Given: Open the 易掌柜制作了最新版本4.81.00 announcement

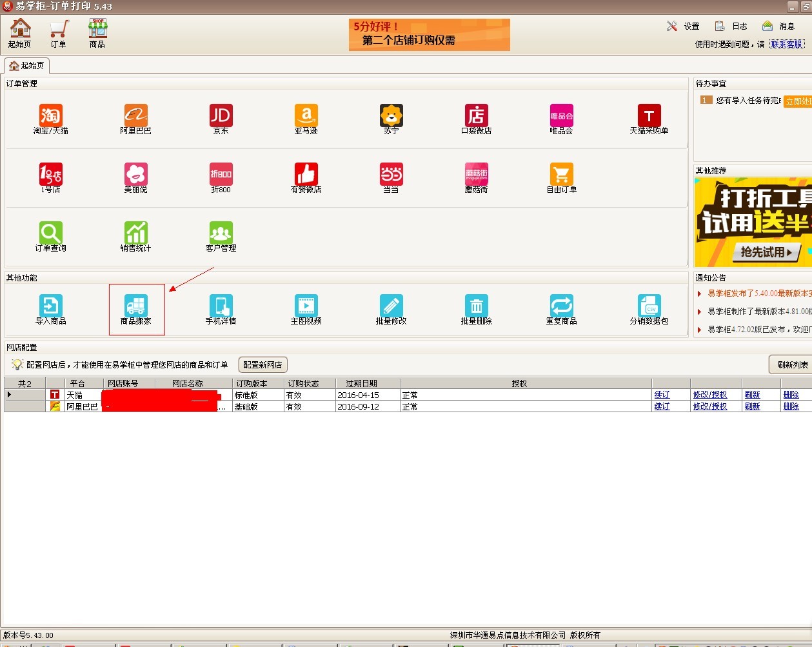Looking at the screenshot, I should pyautogui.click(x=759, y=312).
